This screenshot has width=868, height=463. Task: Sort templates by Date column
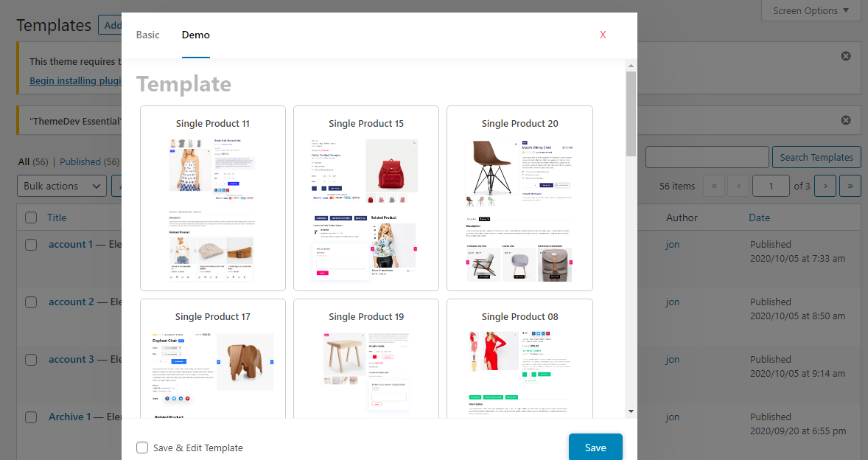[760, 217]
